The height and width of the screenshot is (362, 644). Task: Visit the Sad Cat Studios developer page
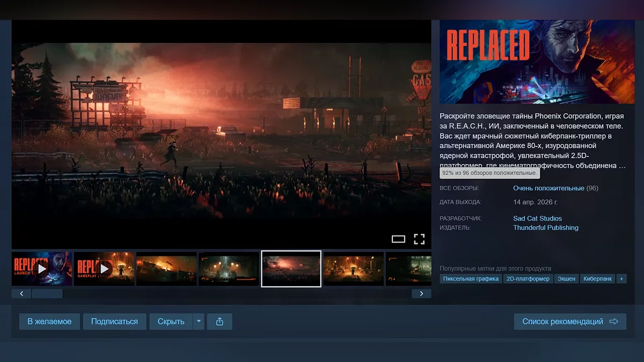coord(537,218)
